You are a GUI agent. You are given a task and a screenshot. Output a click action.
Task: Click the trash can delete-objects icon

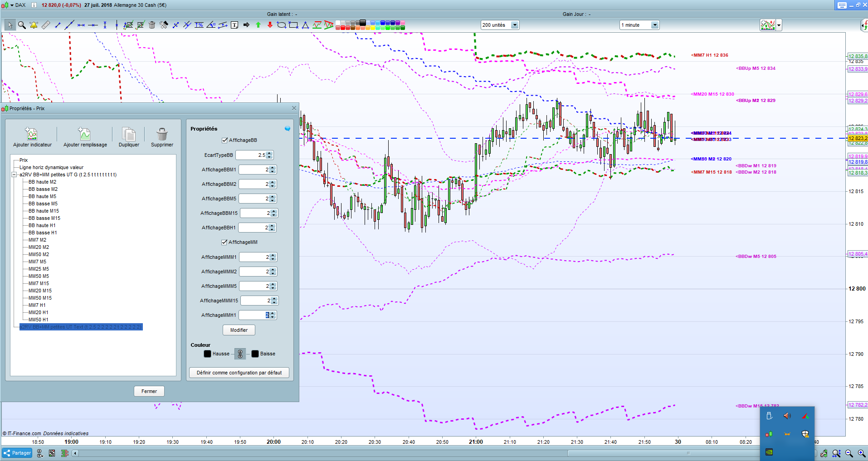click(x=152, y=25)
